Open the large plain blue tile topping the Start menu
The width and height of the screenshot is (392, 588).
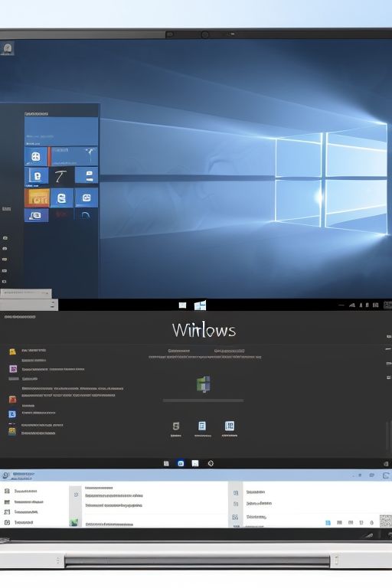point(61,131)
